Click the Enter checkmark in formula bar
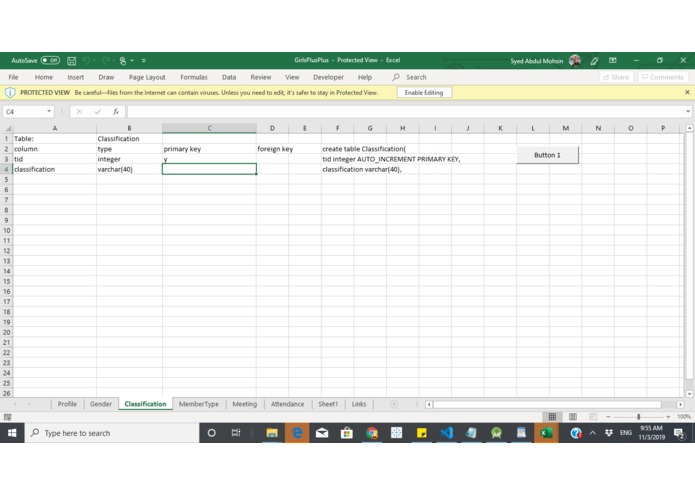 tap(98, 112)
